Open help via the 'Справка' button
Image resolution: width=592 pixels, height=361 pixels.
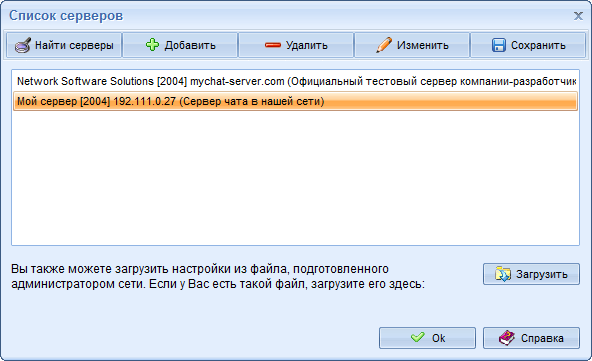(x=531, y=338)
